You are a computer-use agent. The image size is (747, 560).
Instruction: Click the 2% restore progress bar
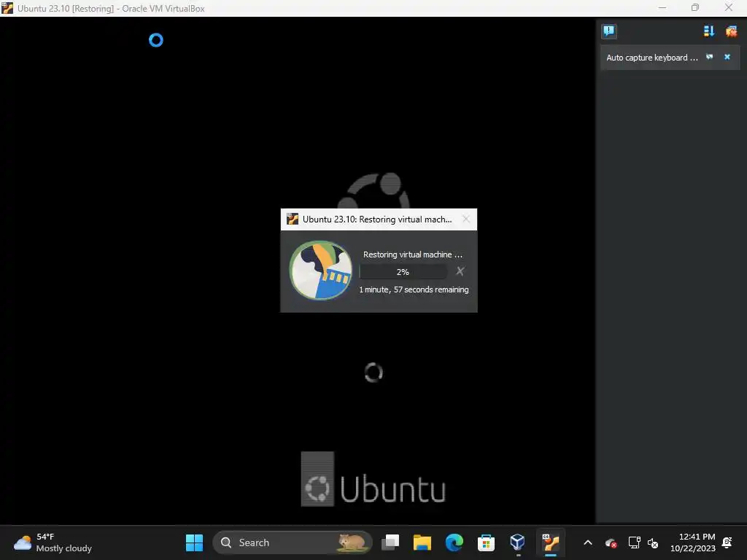[403, 272]
